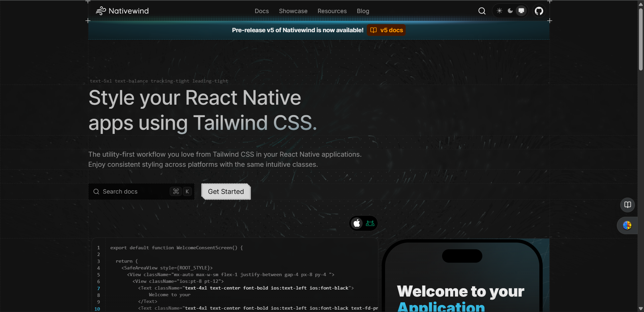Open the v5 docs link
Viewport: 644px width, 312px height.
click(386, 30)
